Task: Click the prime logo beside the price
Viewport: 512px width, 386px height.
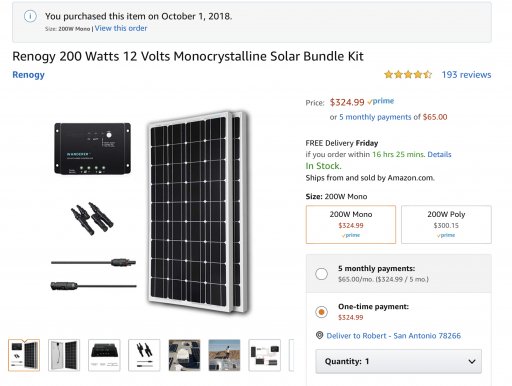Action: coord(381,101)
